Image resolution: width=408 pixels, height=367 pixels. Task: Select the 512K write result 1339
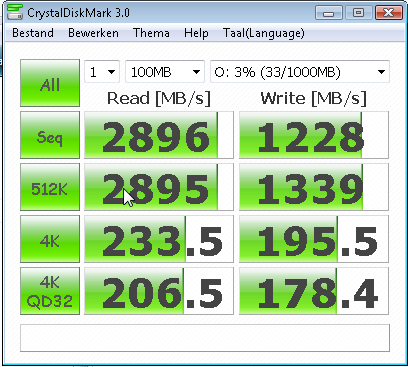tap(314, 187)
